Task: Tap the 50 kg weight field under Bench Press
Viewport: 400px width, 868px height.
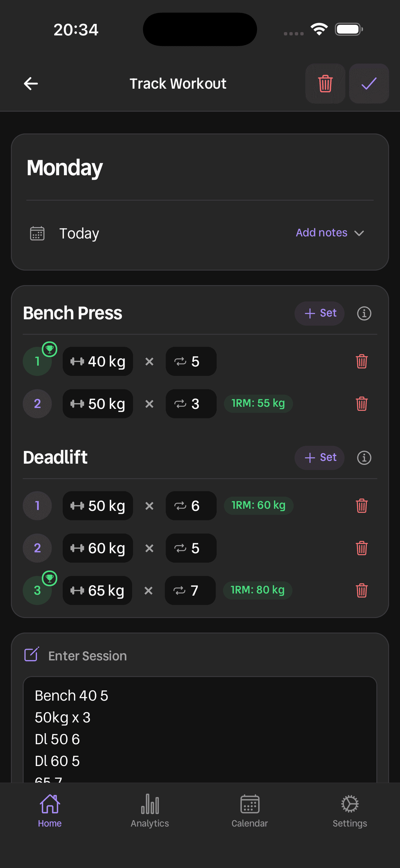Action: pyautogui.click(x=98, y=404)
